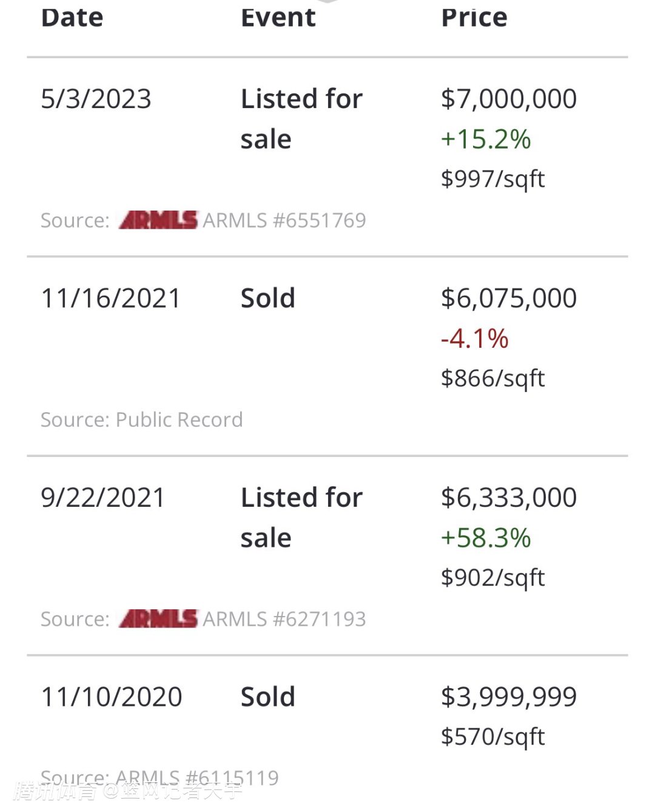
Task: Open the ARMLS #6115119 source link
Action: [x=197, y=777]
